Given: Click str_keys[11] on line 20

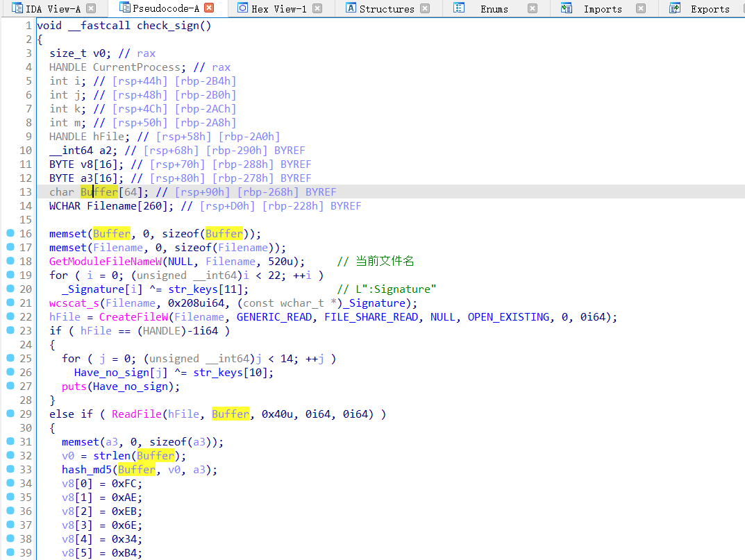Looking at the screenshot, I should [x=206, y=289].
